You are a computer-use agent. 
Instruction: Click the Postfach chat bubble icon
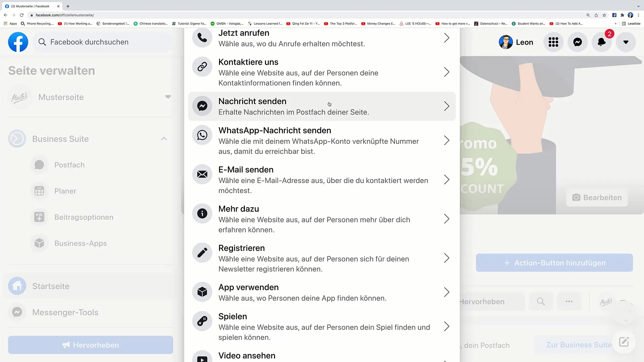coord(39,165)
